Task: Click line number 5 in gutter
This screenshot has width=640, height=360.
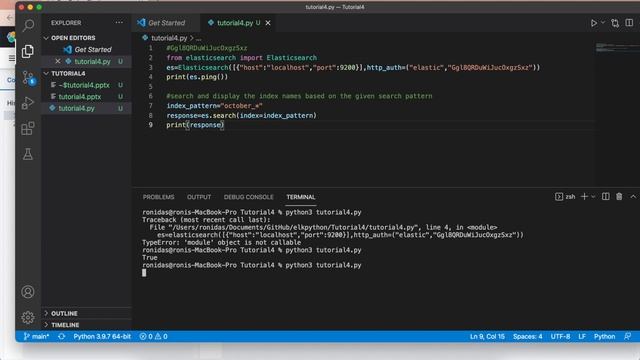Action: coord(151,87)
